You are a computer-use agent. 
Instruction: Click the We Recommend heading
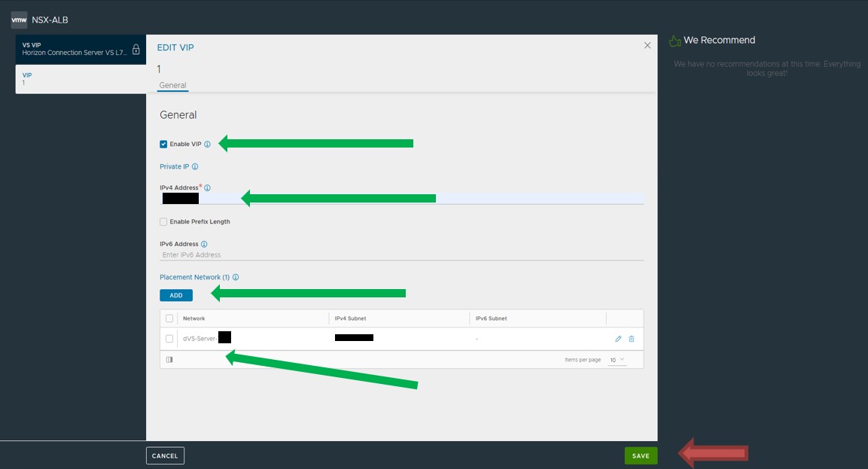719,41
